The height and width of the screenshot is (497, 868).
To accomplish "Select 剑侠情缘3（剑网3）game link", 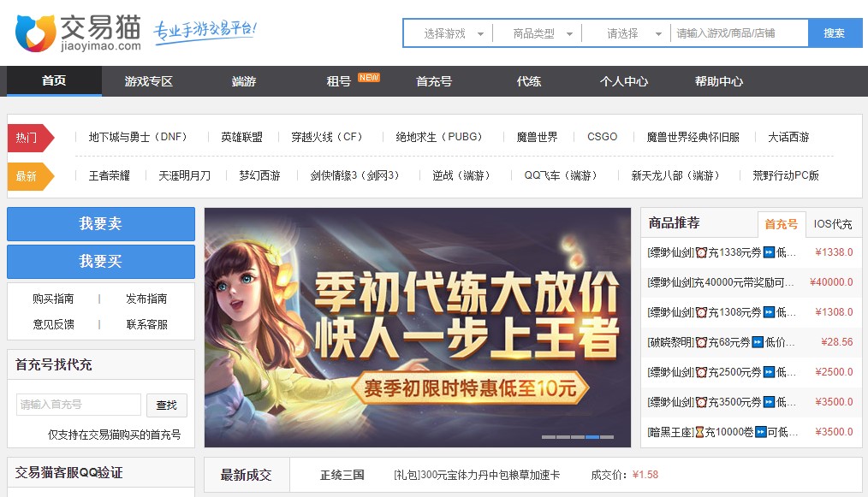I will point(358,176).
